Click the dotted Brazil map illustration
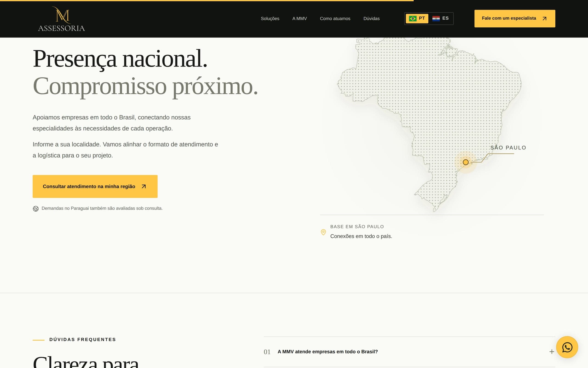This screenshot has height=368, width=588. (429, 124)
